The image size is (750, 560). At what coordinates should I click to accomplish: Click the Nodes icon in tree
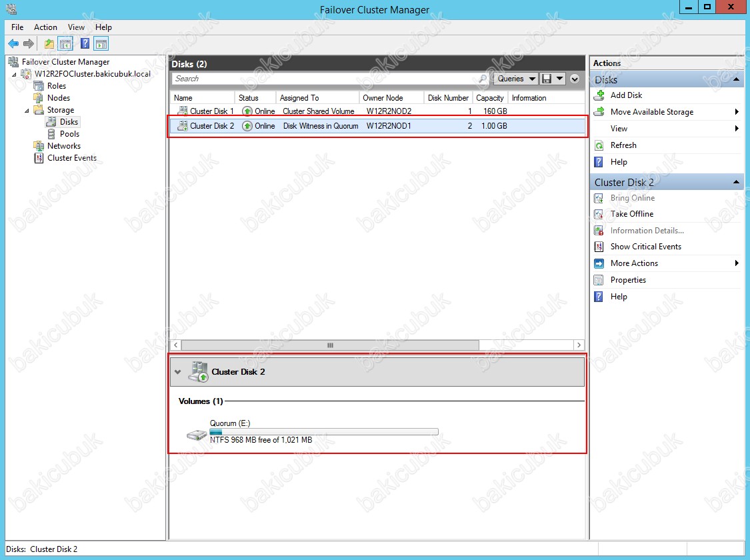(x=39, y=98)
